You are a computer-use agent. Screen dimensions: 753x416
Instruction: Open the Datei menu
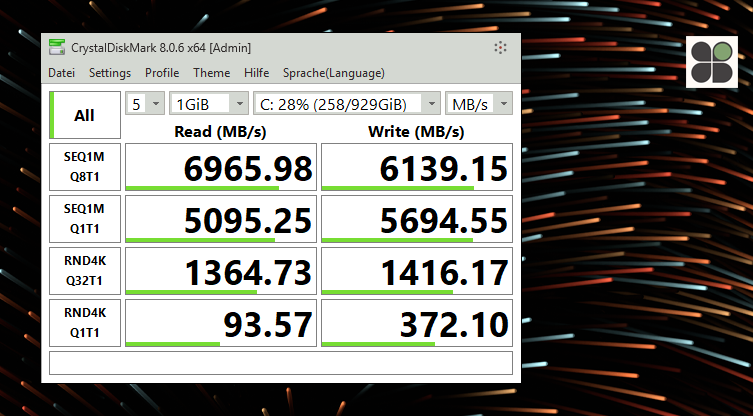pos(61,73)
